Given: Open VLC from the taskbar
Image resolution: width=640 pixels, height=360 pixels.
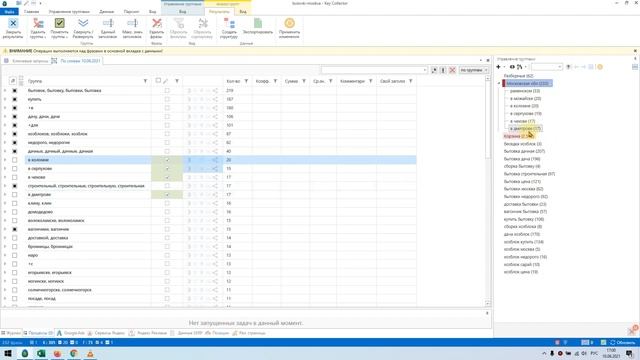Looking at the screenshot, I should [90, 353].
